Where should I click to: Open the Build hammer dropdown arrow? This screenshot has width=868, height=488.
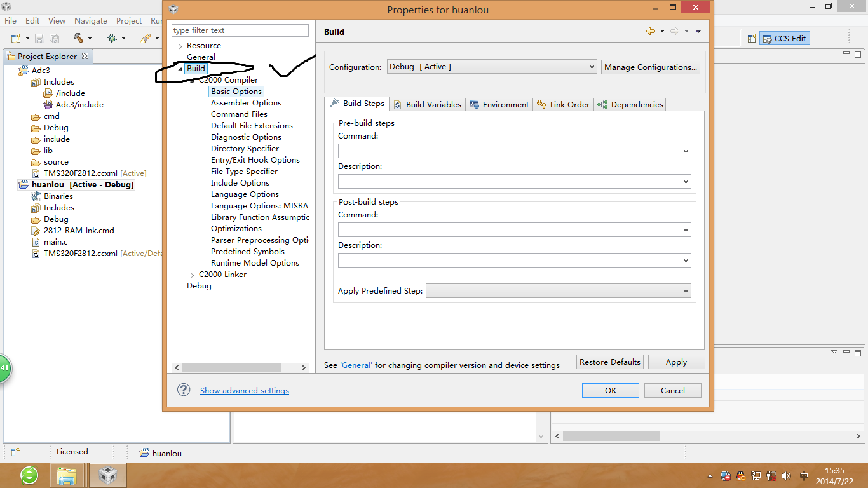[90, 39]
